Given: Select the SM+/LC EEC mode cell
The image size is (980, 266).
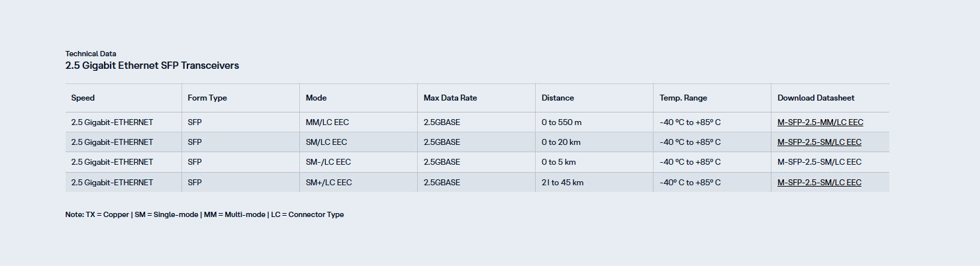Looking at the screenshot, I should coord(328,182).
